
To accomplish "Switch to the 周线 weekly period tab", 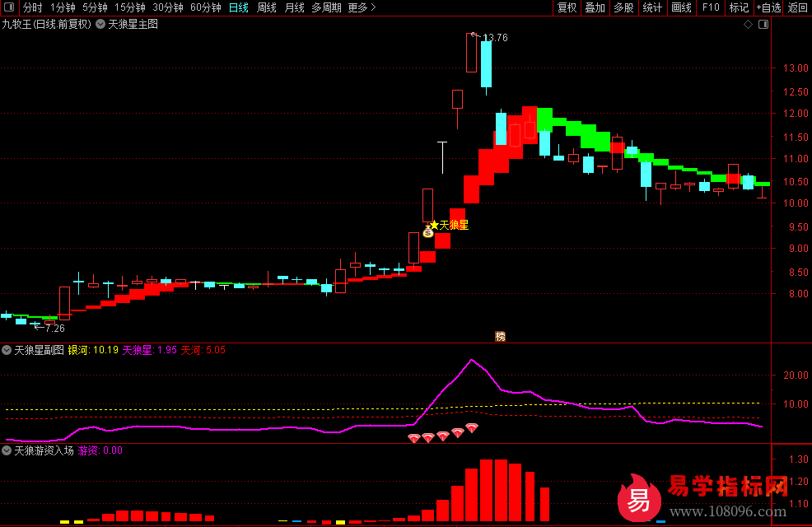I will point(267,7).
